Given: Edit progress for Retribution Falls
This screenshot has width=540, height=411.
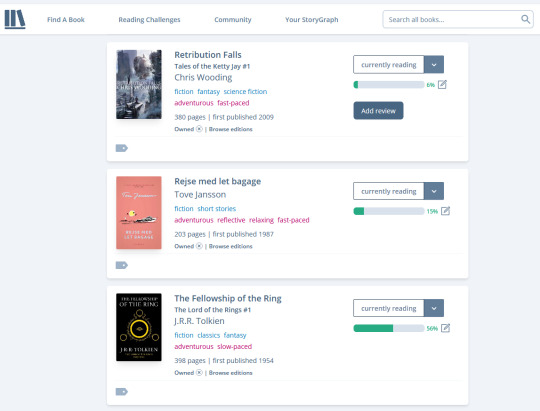Looking at the screenshot, I should pos(442,84).
